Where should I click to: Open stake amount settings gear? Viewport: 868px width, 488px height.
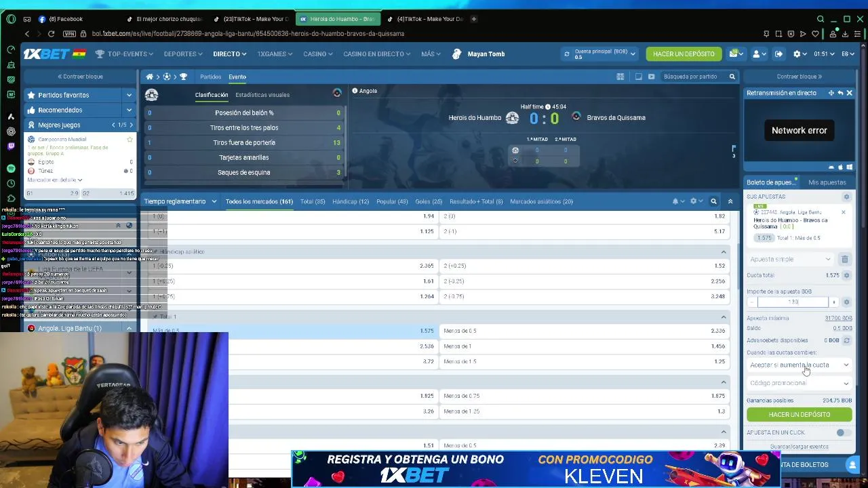click(x=846, y=302)
